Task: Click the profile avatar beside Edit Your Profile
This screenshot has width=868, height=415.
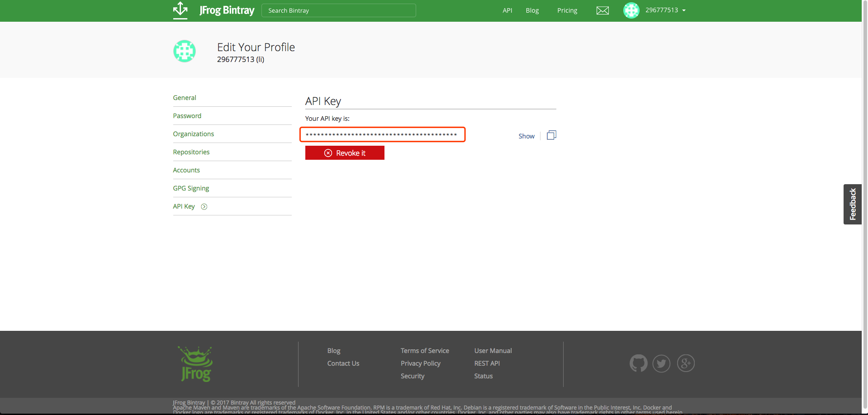Action: 185,51
